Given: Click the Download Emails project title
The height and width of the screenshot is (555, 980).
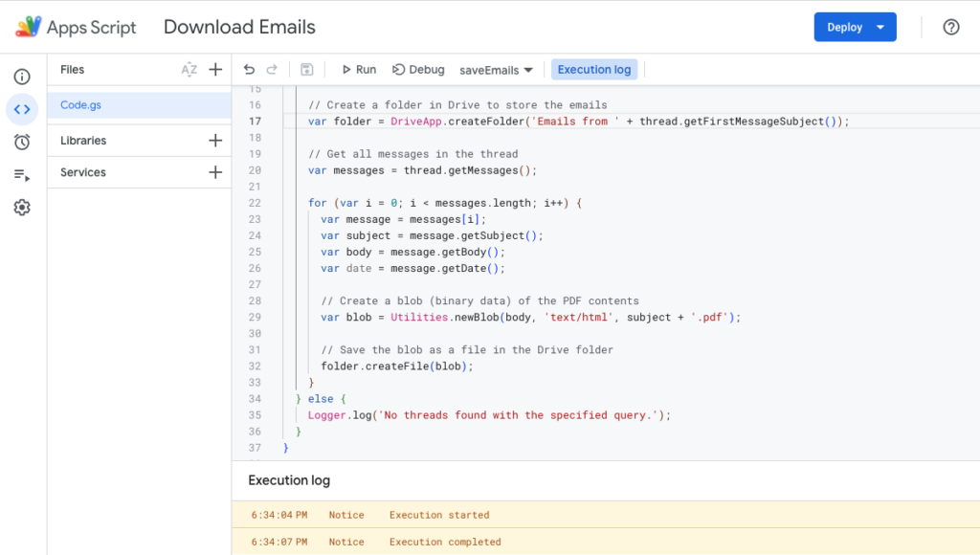Looking at the screenshot, I should click(x=239, y=27).
